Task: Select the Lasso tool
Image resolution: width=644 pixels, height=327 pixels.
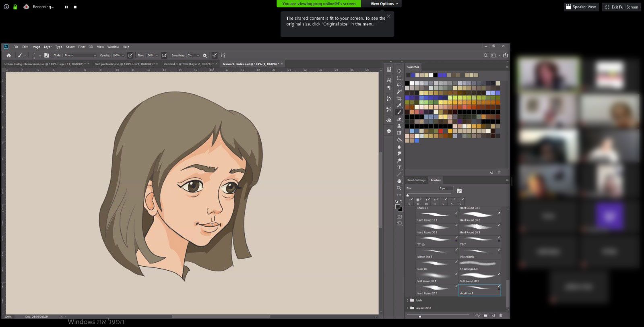Action: coord(399,85)
